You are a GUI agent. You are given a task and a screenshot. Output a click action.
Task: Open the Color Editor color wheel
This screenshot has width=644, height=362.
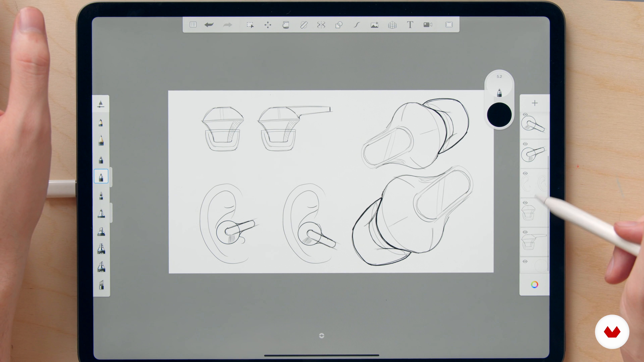pyautogui.click(x=534, y=285)
